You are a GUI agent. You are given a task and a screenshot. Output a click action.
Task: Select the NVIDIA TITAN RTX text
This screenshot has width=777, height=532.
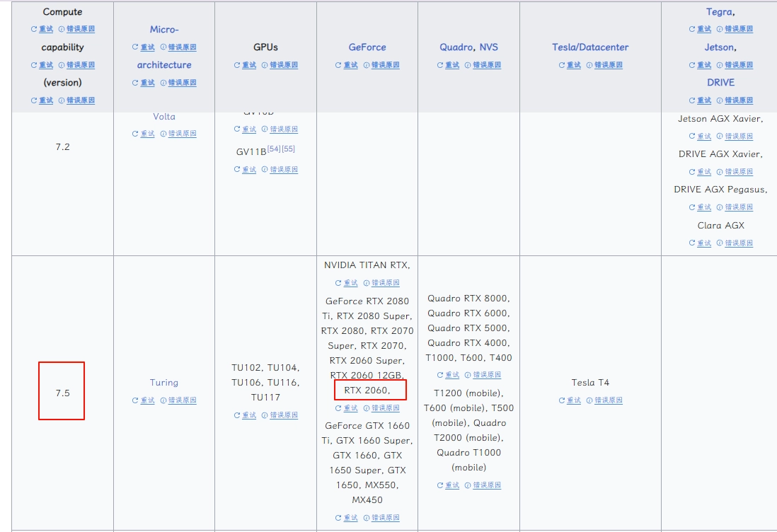pos(367,265)
